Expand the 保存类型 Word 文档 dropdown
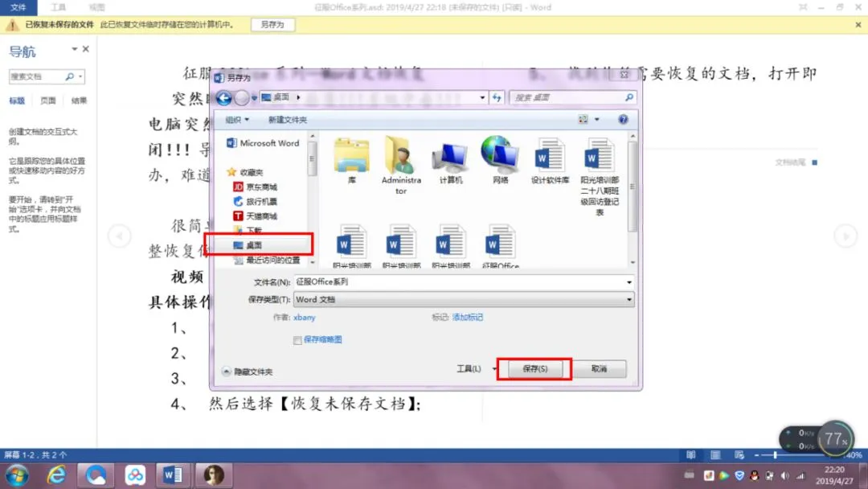 pos(628,300)
